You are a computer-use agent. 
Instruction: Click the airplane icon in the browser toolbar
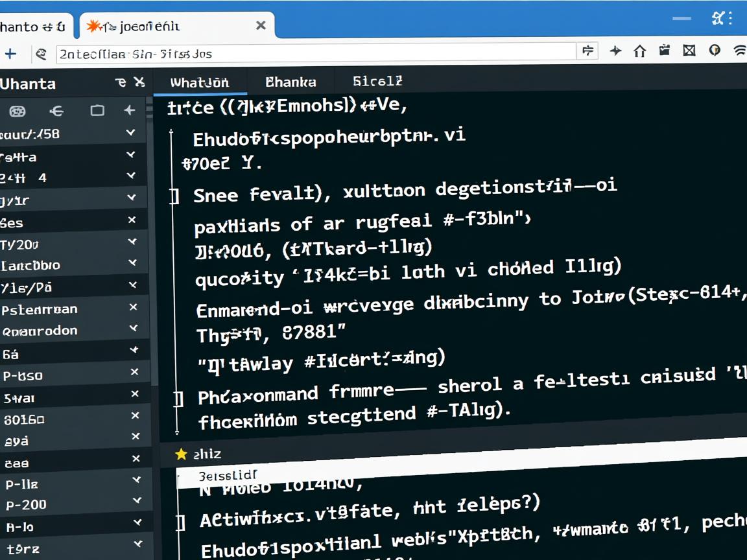615,50
